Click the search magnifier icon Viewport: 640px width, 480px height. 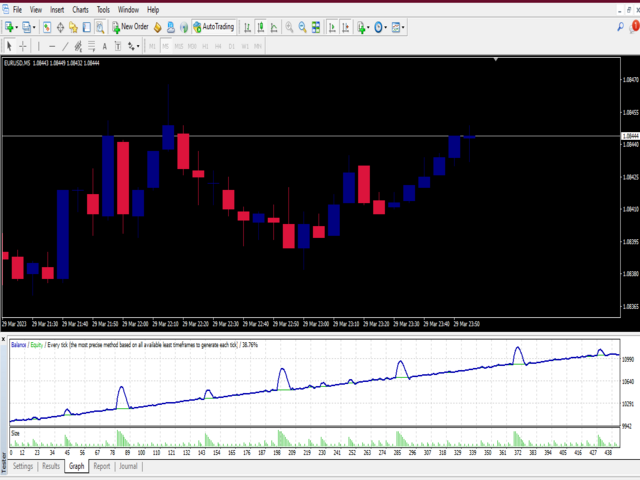(x=620, y=27)
